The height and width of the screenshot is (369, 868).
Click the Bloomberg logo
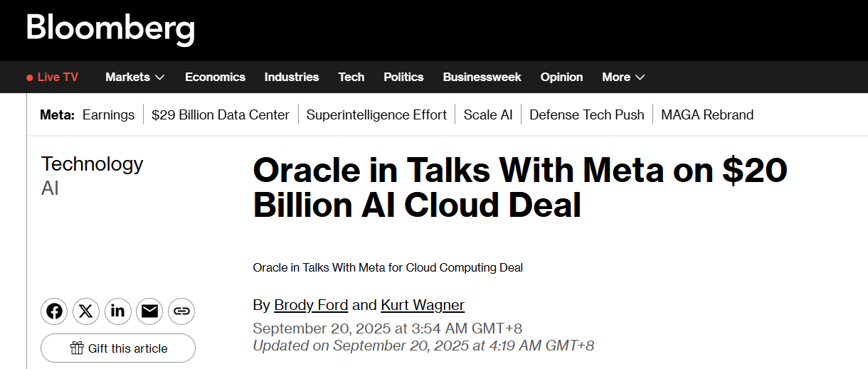[x=110, y=29]
